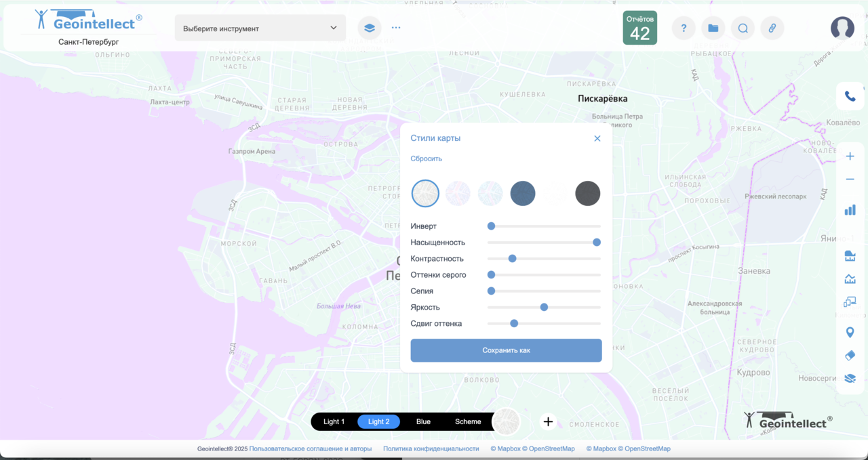Expand the 'Выберите инструмент' dropdown
Screen dimensions: 868x460
(260, 28)
